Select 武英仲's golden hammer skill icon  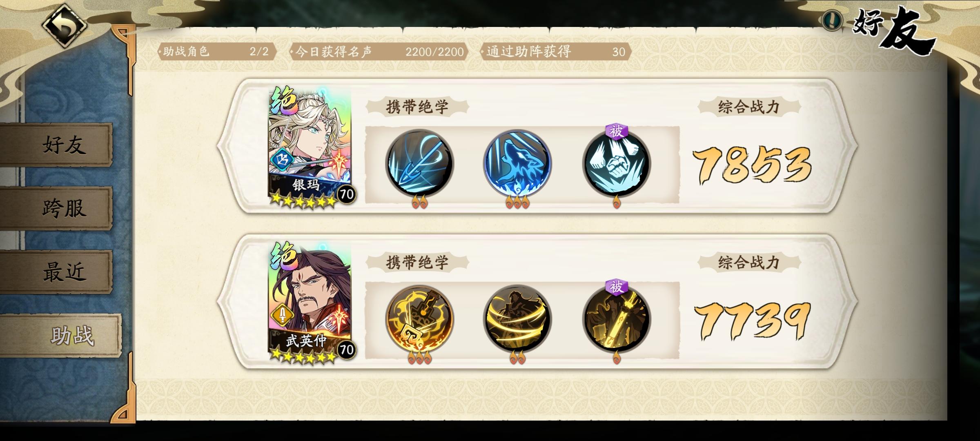tap(419, 318)
